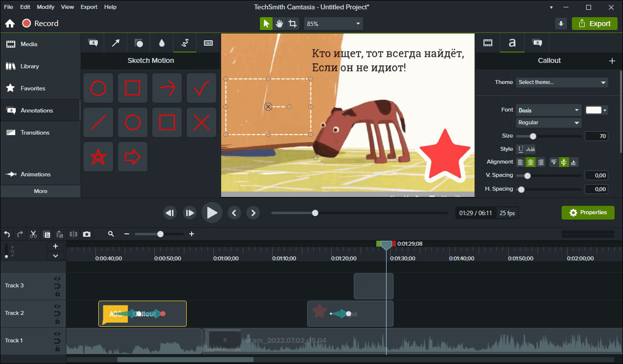This screenshot has height=364, width=623.
Task: Open the Visual properties tab with film icon
Action: click(x=488, y=43)
